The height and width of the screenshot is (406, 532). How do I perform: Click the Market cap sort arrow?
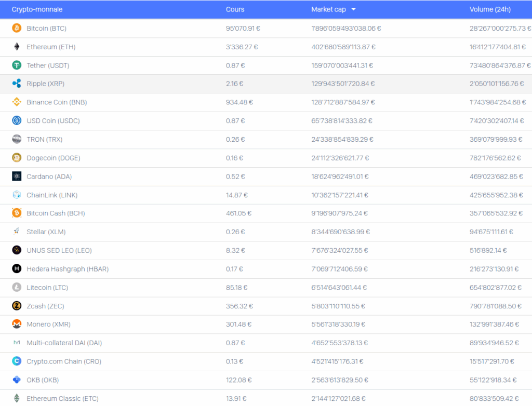[353, 9]
